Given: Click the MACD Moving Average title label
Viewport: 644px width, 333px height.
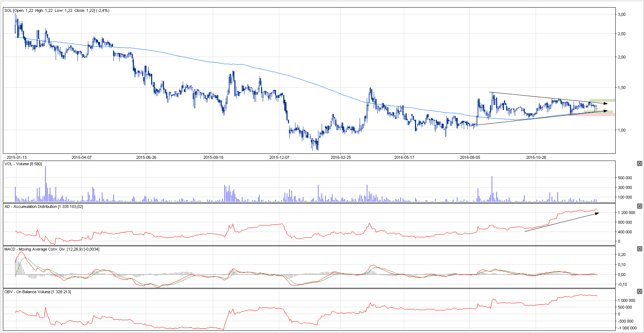Looking at the screenshot, I should click(52, 249).
